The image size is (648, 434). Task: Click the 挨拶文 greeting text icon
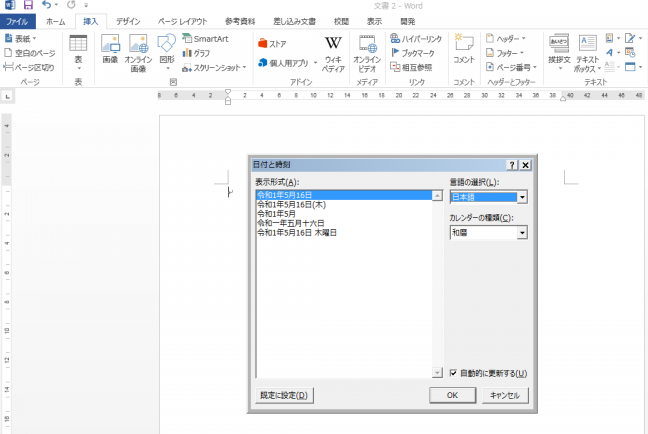559,52
